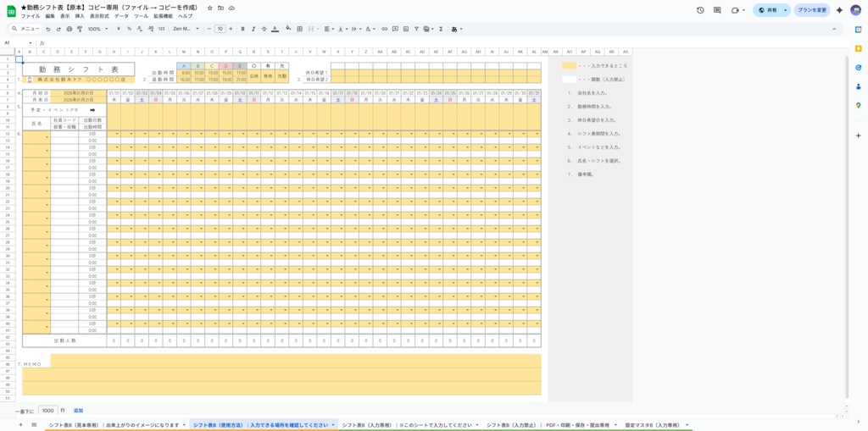868x431 pixels.
Task: Click the プランを変更 button
Action: 812,10
